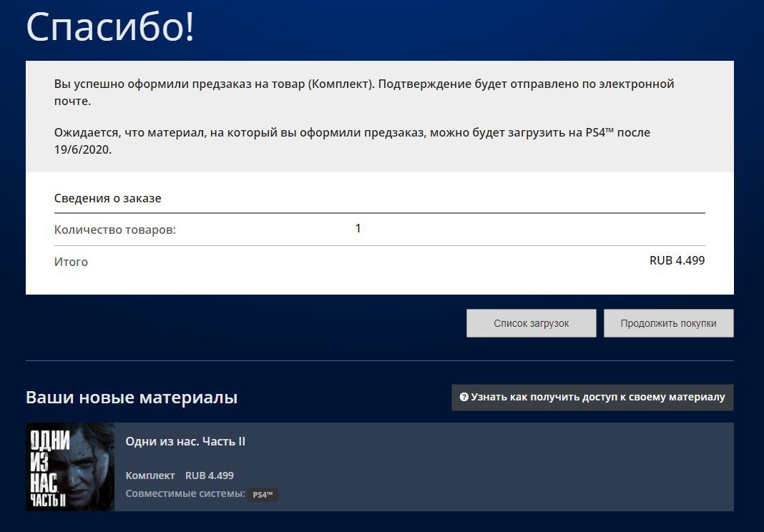Click the question mark icon on the access help button
Image resolution: width=764 pixels, height=532 pixels.
[464, 397]
